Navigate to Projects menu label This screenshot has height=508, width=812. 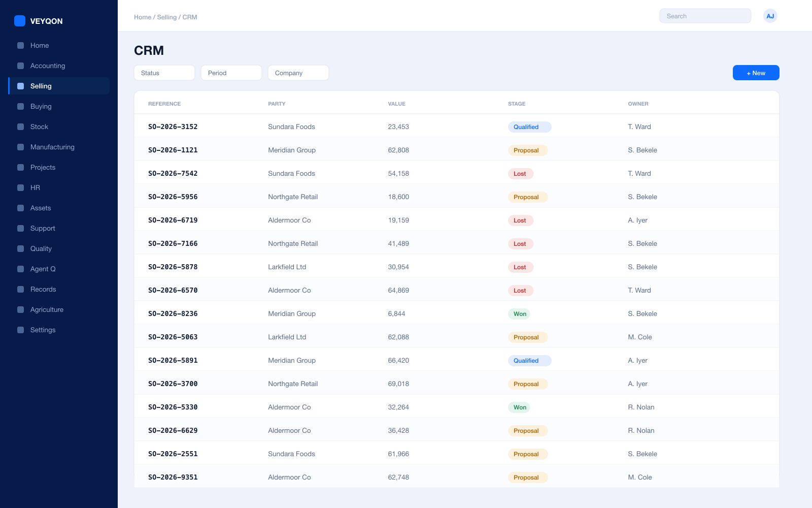pos(43,167)
